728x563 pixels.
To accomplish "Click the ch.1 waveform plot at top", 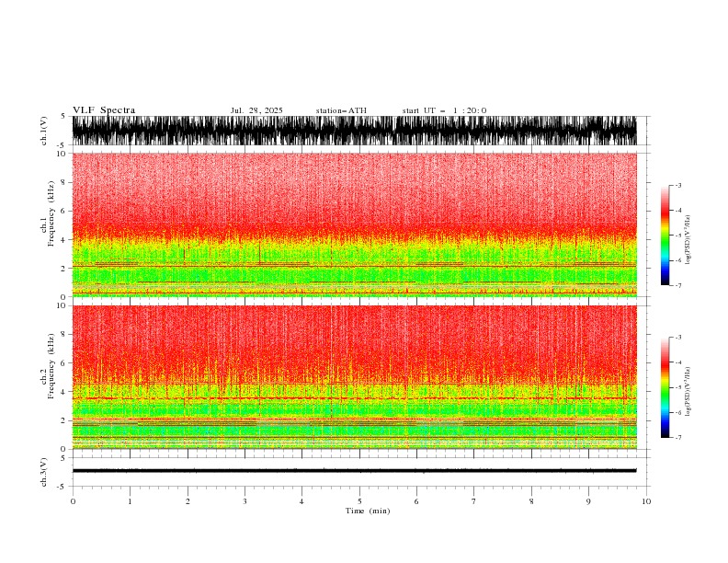I will [355, 131].
